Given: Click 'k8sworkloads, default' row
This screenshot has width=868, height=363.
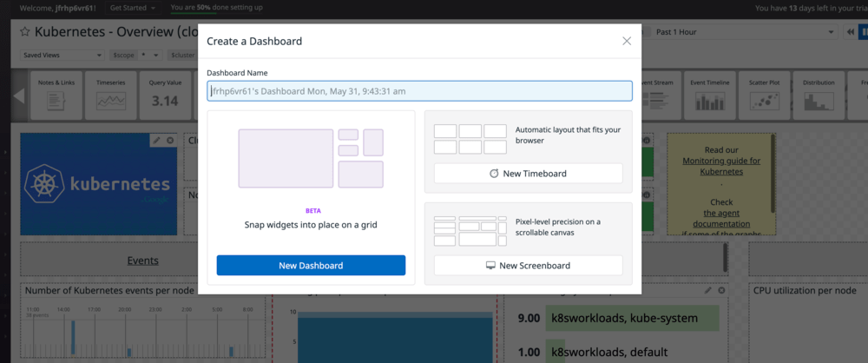Looking at the screenshot, I should [609, 352].
